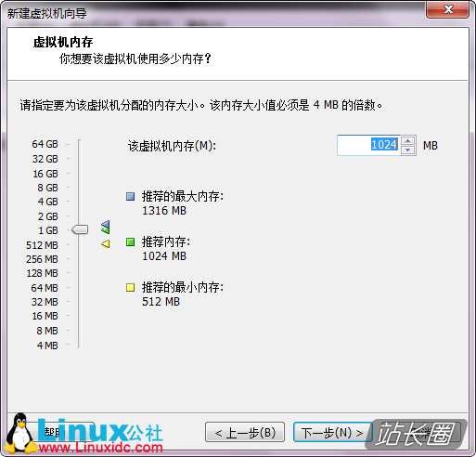Viewport: 476px width, 457px height.
Task: Click the blue maximum recommended memory marker
Action: coord(106,224)
